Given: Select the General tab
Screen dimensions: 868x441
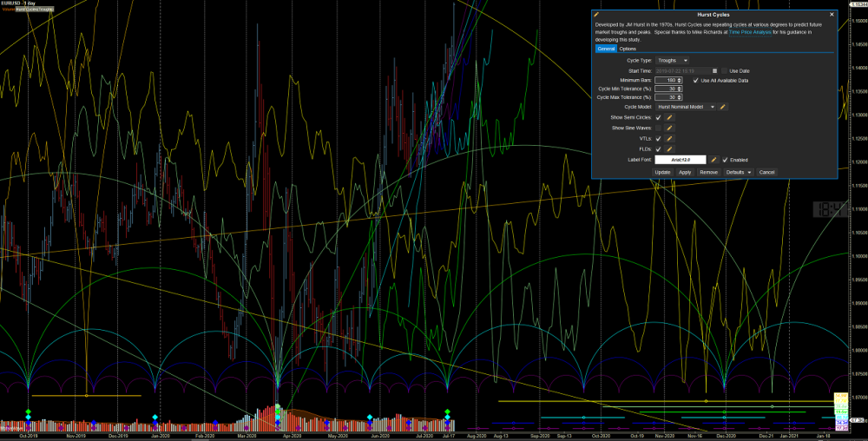Looking at the screenshot, I should click(605, 49).
